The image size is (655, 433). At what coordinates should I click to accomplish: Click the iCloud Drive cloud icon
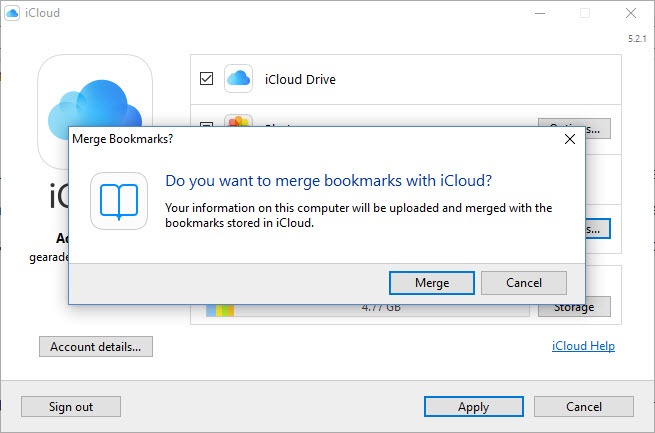tap(239, 78)
